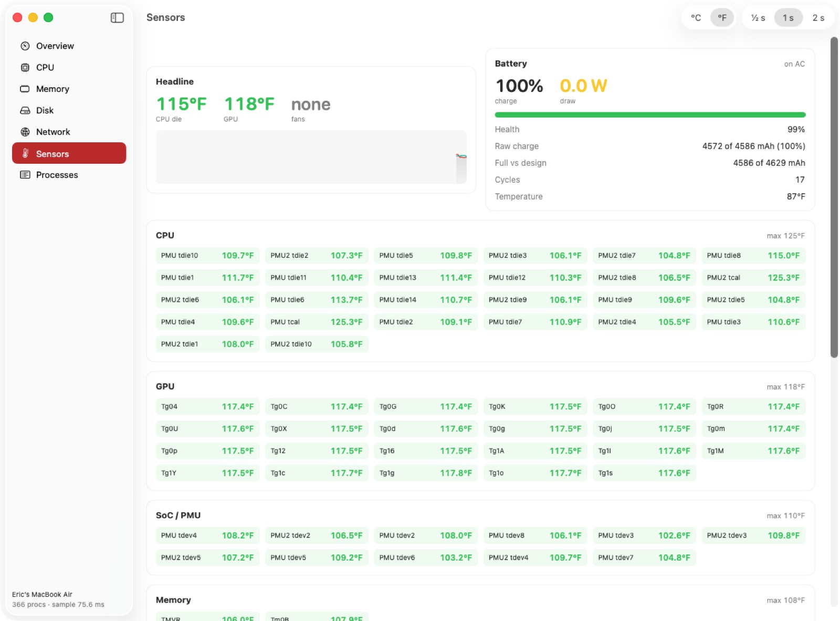This screenshot has height=621, width=840.
Task: Click the vertical scrollbar thumb
Action: click(834, 197)
